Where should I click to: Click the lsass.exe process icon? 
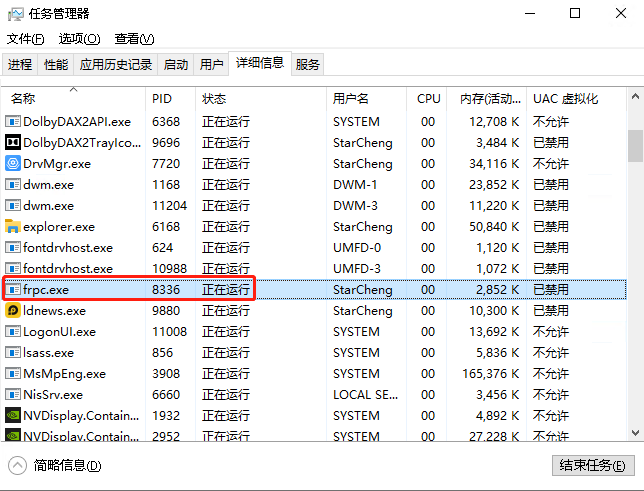coord(13,353)
